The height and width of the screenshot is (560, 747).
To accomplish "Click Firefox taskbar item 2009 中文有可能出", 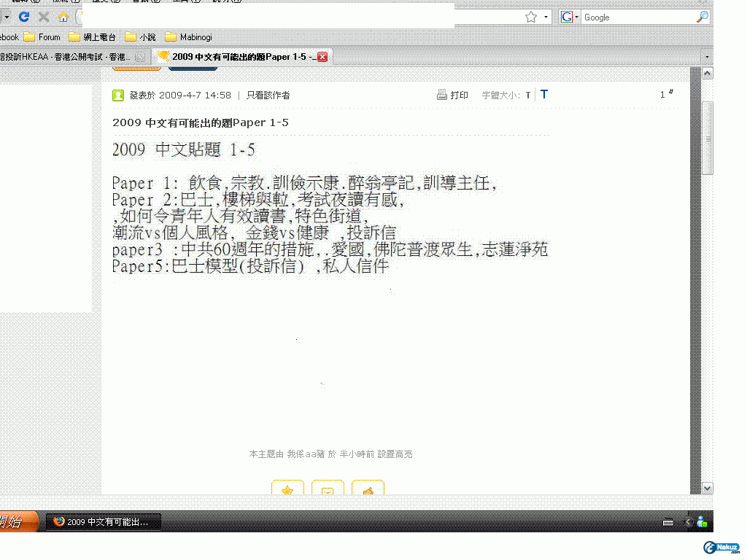I will tap(104, 522).
